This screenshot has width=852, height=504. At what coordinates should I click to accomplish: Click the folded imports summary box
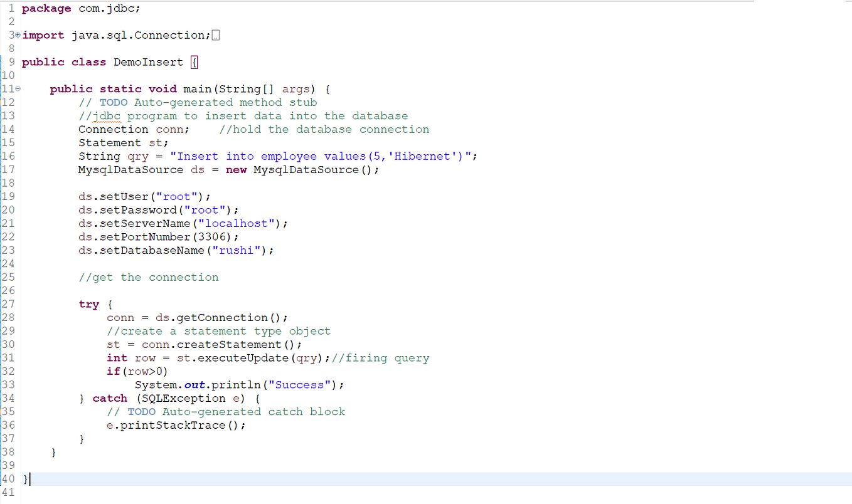215,34
